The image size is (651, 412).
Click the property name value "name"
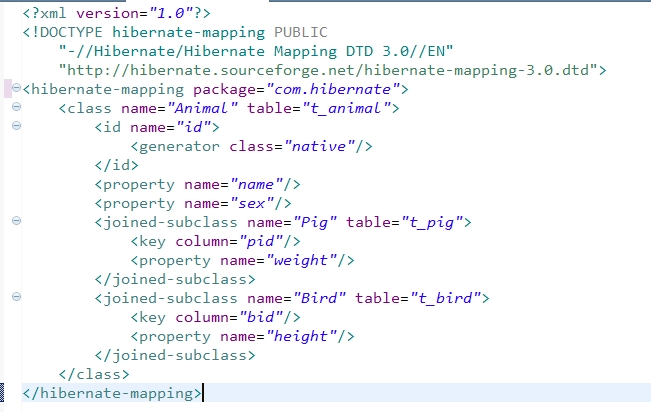[257, 184]
